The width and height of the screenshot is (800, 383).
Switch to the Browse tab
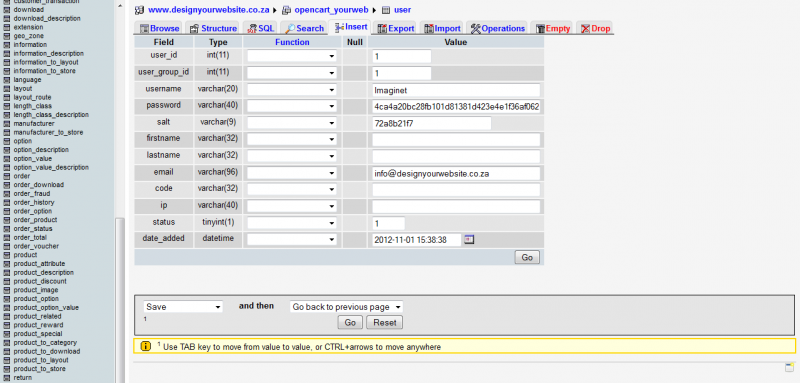tap(159, 28)
